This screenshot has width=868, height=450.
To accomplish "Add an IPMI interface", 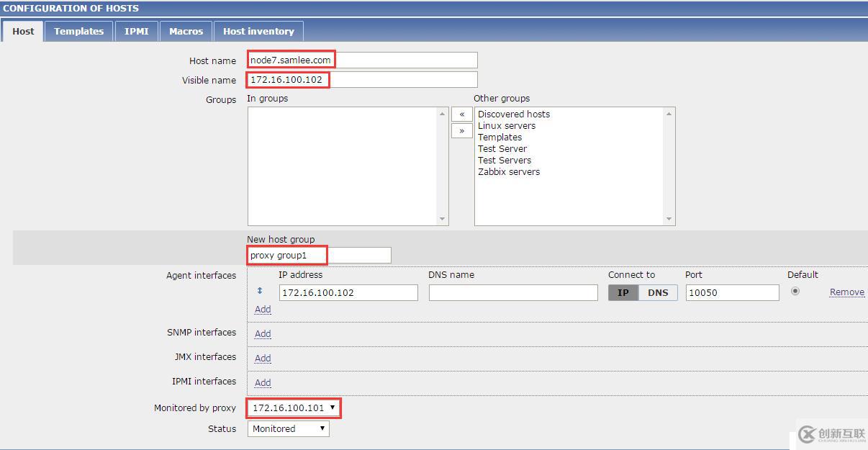I will click(x=263, y=382).
